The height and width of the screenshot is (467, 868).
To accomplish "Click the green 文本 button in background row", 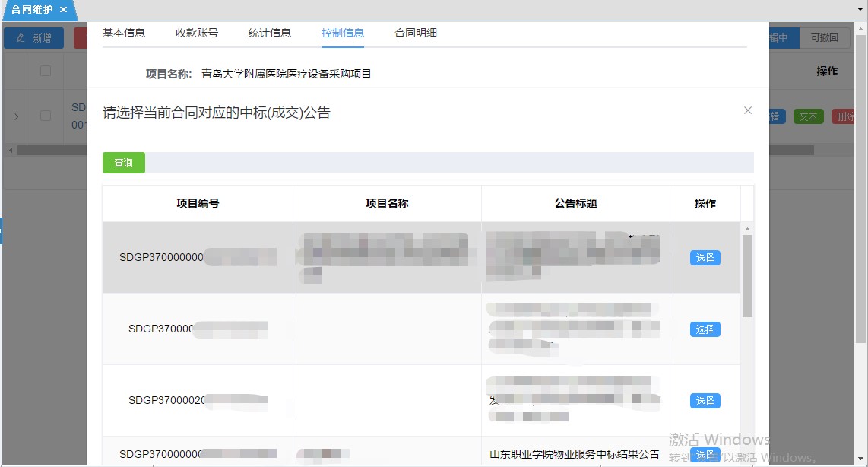I will [x=808, y=116].
